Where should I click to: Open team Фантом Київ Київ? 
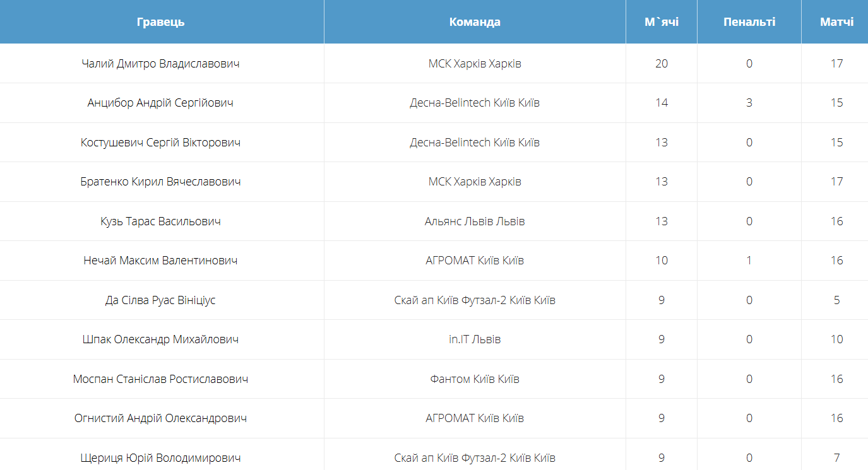coord(475,379)
